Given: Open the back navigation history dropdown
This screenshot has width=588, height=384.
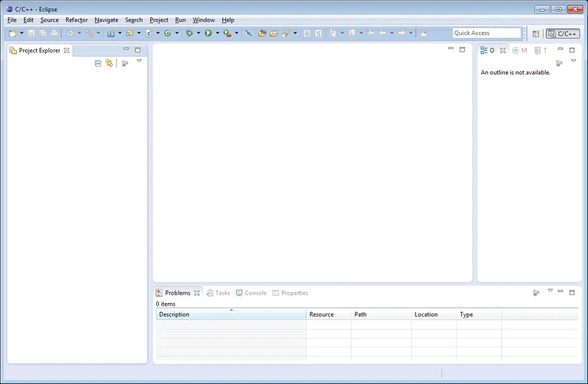Looking at the screenshot, I should pos(392,33).
